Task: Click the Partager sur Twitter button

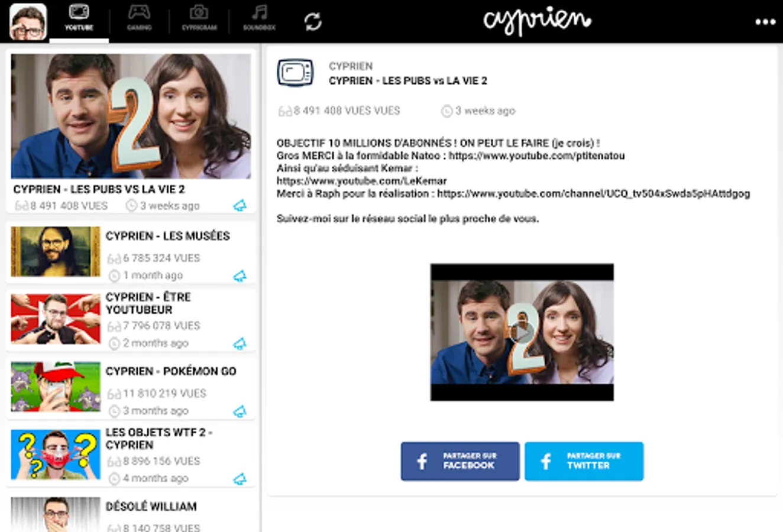Action: 584,461
